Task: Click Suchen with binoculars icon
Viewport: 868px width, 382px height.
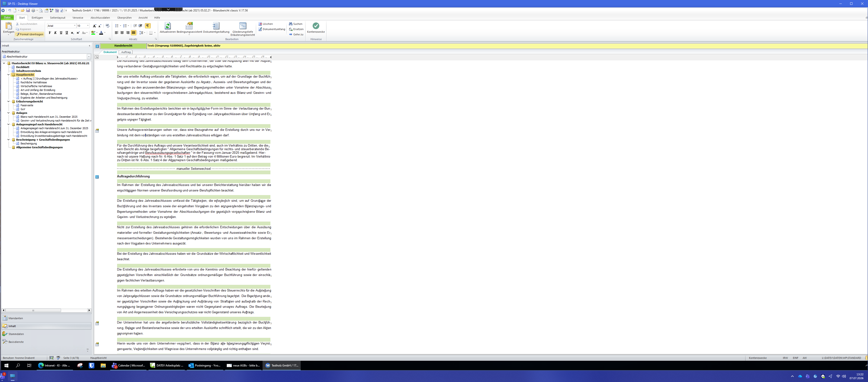Action: (295, 24)
